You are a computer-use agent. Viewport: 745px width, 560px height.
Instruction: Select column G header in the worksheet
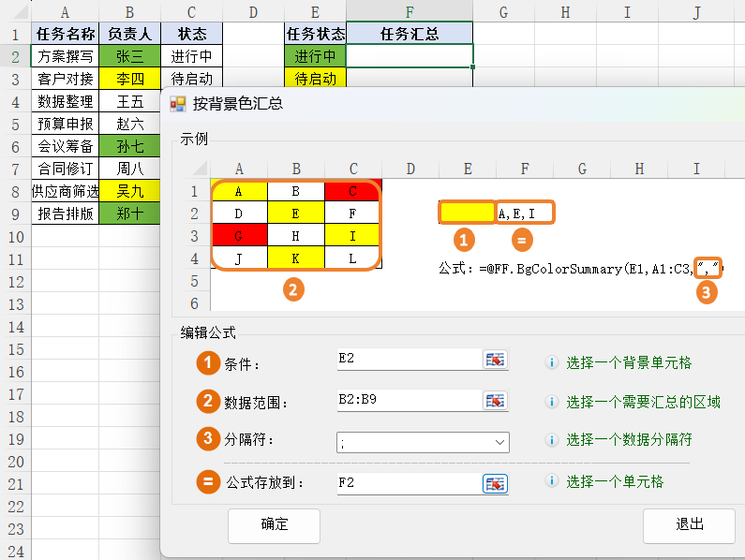click(x=503, y=12)
